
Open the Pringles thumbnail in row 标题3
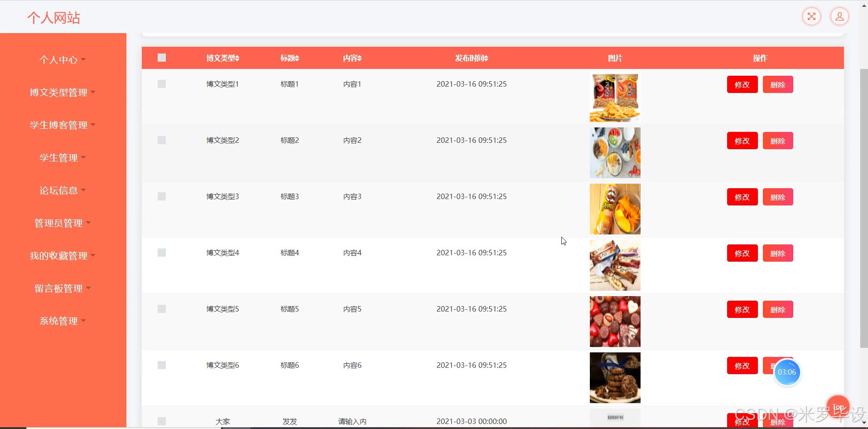[x=615, y=209]
